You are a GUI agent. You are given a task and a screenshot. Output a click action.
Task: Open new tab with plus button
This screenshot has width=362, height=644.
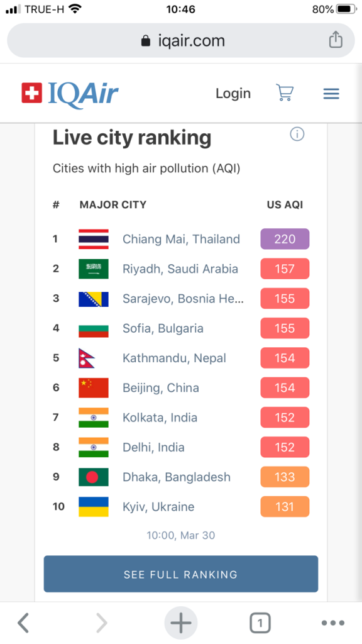click(x=181, y=623)
